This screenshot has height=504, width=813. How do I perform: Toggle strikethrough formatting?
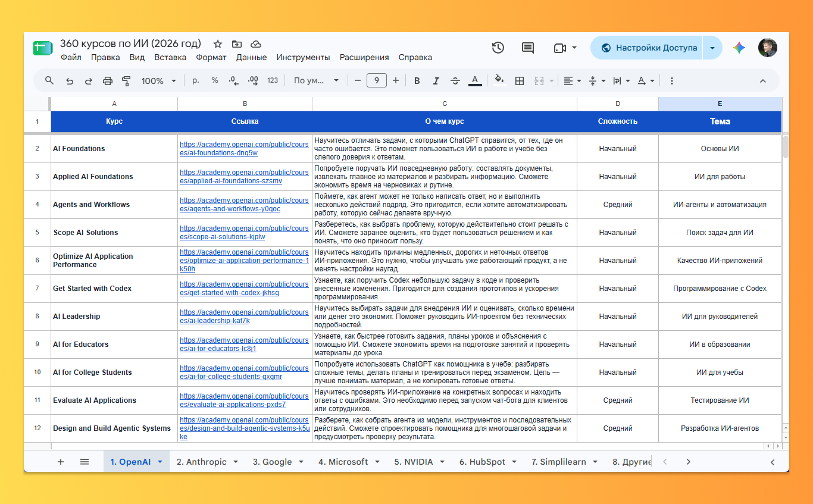455,81
